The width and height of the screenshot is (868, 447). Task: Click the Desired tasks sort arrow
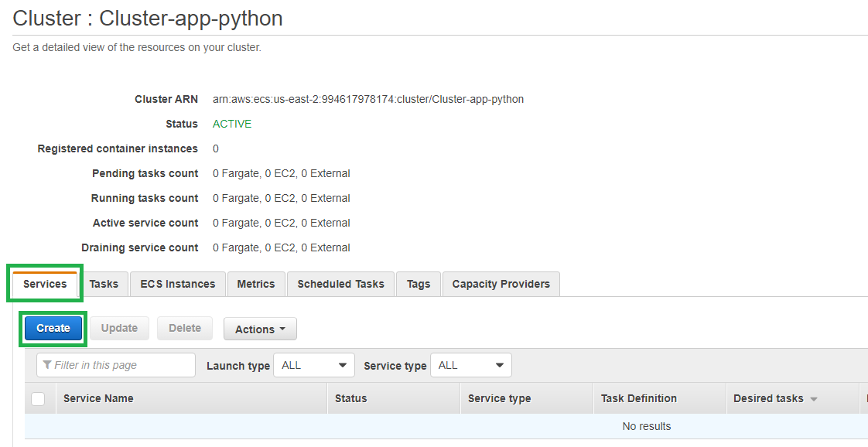point(814,399)
